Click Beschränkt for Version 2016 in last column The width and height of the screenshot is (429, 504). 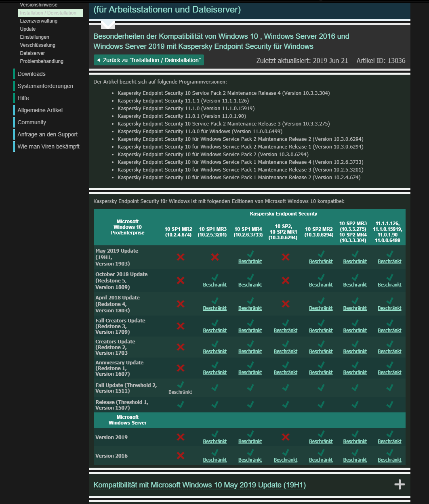tap(389, 460)
